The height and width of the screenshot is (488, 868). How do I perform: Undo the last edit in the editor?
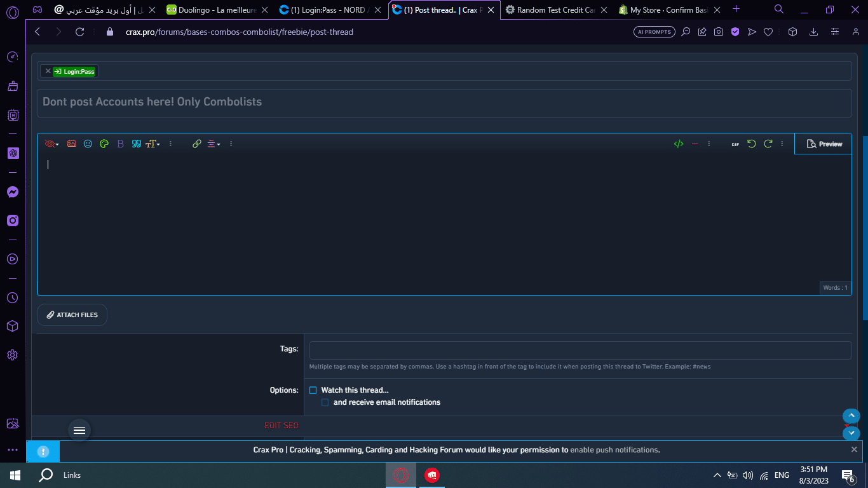(x=752, y=144)
